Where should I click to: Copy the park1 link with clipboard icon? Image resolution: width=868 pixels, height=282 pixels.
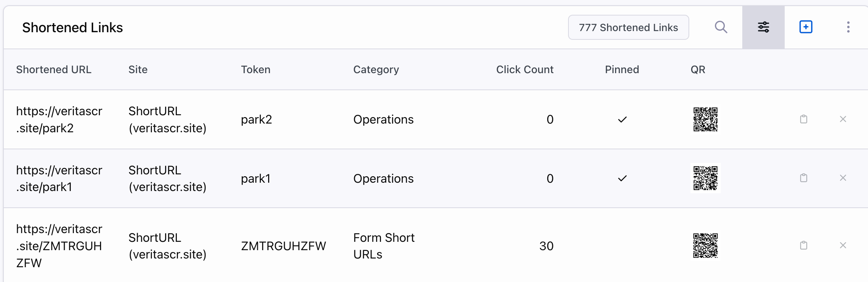(803, 178)
